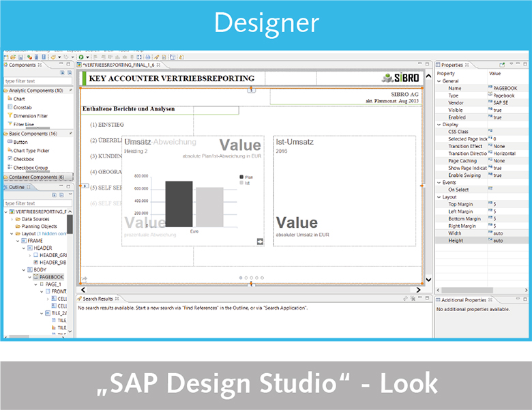Collapse the General properties section
Viewport: 532px width, 410px height.
coord(439,81)
